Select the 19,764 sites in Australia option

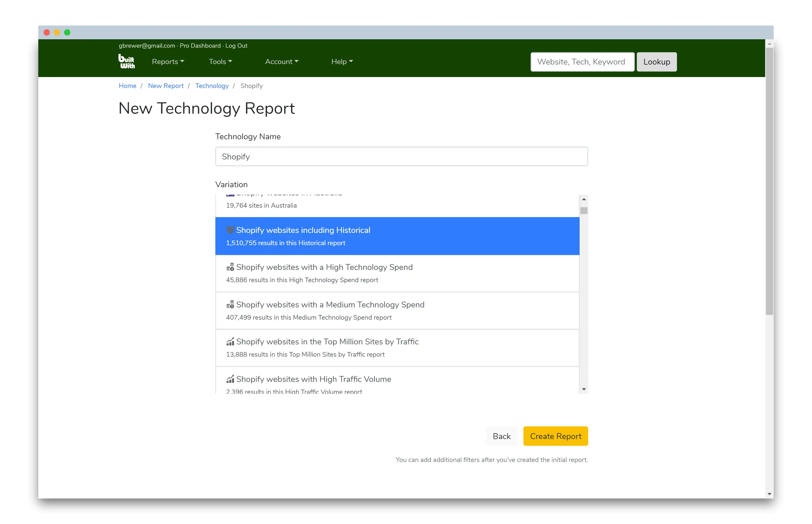397,206
